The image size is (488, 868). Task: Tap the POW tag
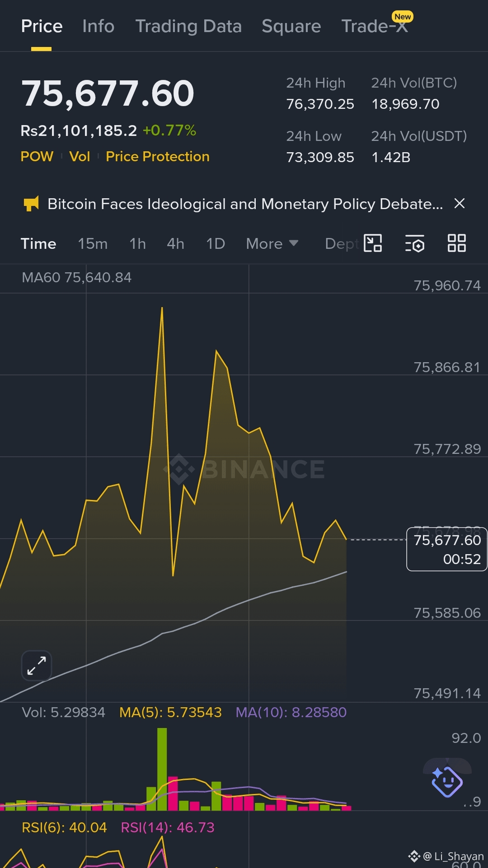37,156
